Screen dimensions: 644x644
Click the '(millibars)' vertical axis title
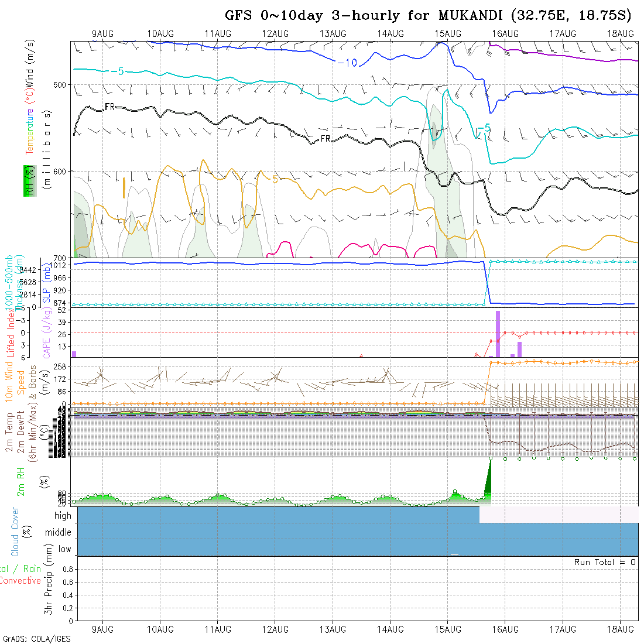coord(47,150)
